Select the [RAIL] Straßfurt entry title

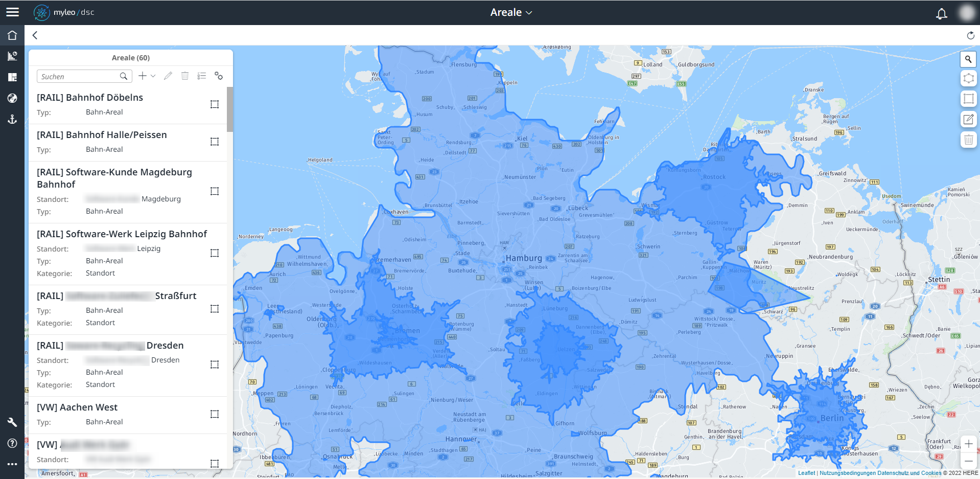coord(116,296)
